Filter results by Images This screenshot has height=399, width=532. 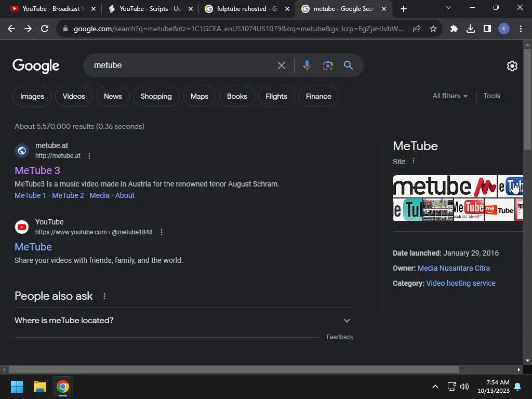coord(32,96)
